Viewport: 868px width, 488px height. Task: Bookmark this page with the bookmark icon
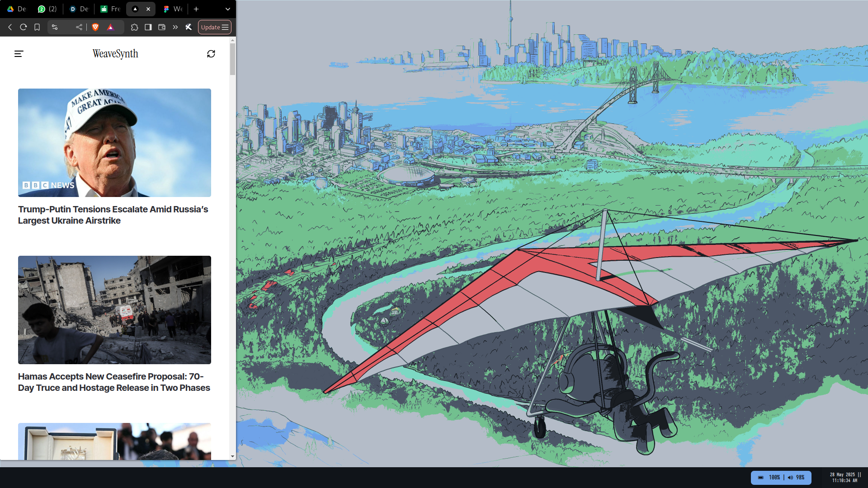37,27
